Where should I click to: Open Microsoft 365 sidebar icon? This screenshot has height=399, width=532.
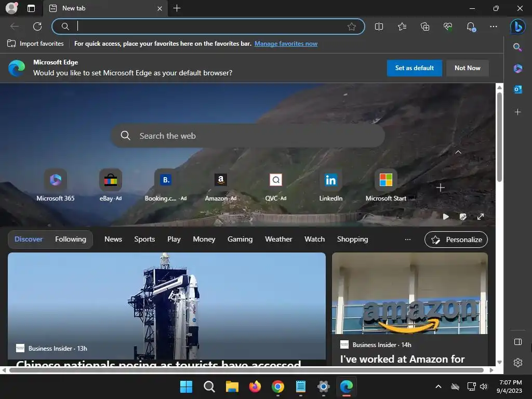[518, 69]
